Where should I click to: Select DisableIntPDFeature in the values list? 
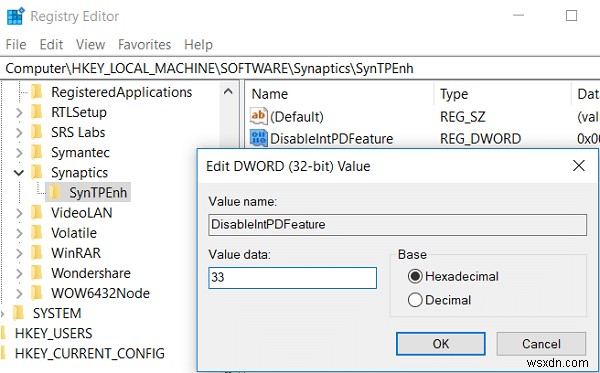coord(331,138)
